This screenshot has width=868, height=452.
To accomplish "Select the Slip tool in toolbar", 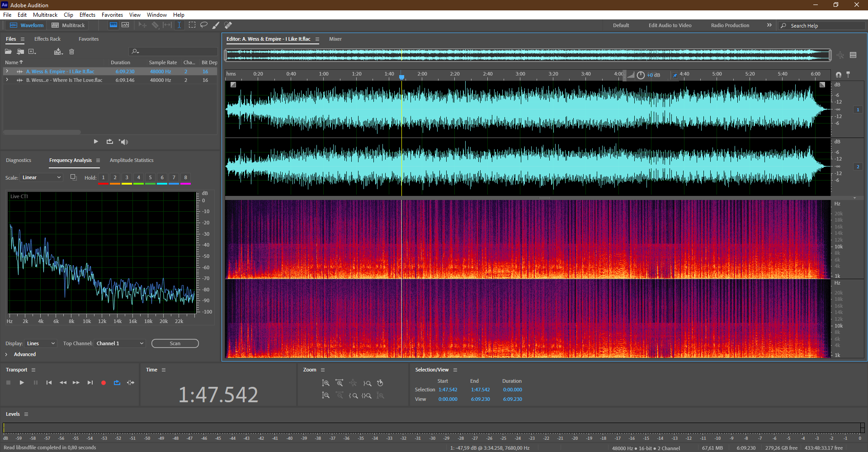I will 167,25.
